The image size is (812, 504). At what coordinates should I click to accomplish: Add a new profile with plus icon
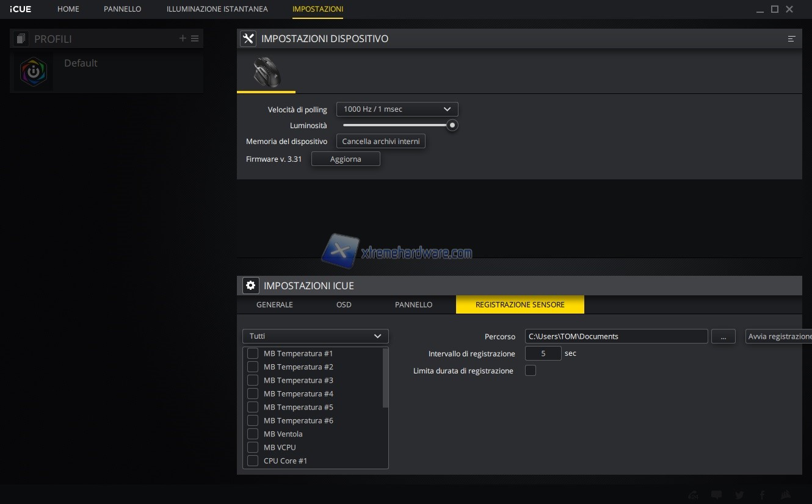click(183, 38)
